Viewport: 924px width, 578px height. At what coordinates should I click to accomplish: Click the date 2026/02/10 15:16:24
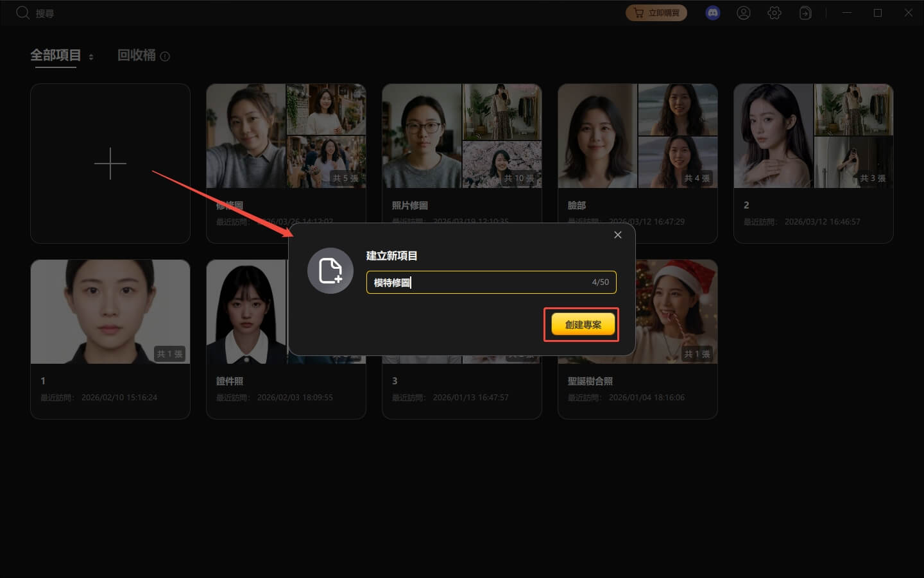click(119, 398)
